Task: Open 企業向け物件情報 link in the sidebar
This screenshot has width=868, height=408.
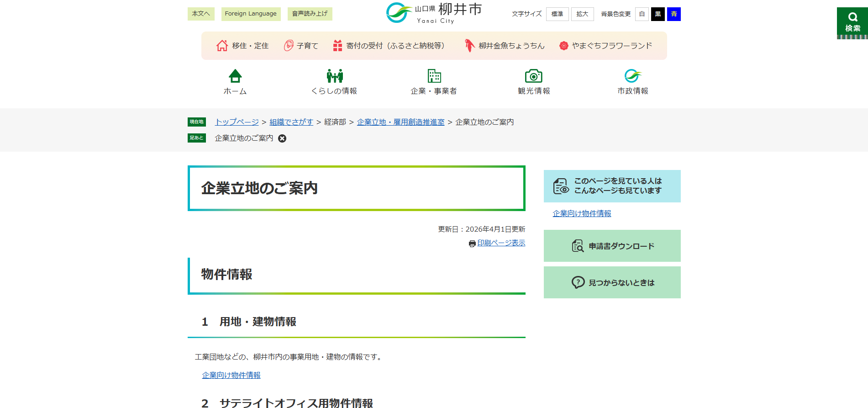Action: 582,213
